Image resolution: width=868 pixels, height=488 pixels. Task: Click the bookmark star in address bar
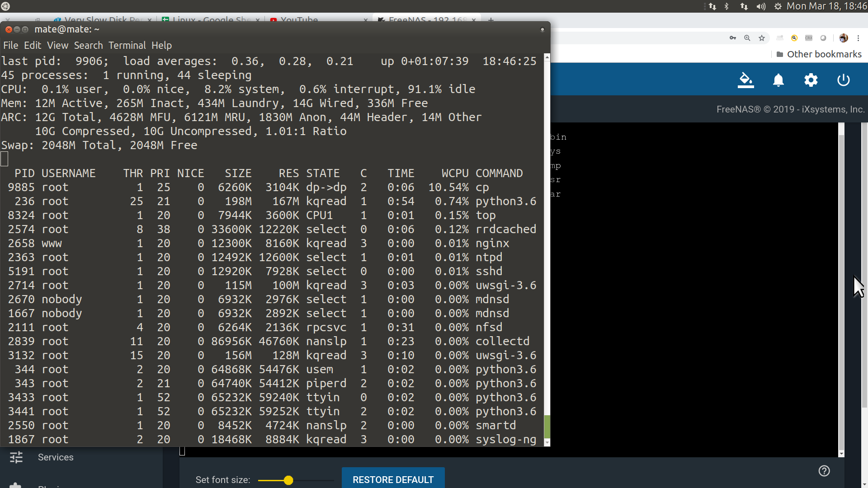tap(762, 38)
